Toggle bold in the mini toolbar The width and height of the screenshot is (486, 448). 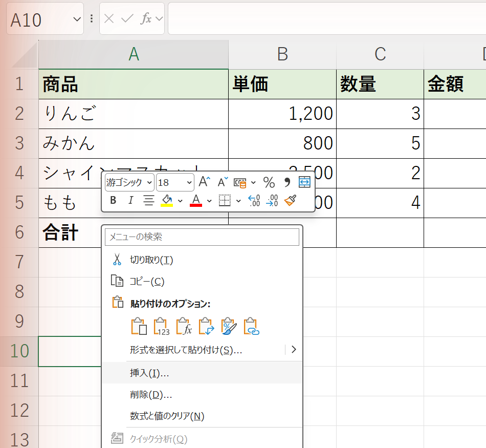[x=113, y=200]
